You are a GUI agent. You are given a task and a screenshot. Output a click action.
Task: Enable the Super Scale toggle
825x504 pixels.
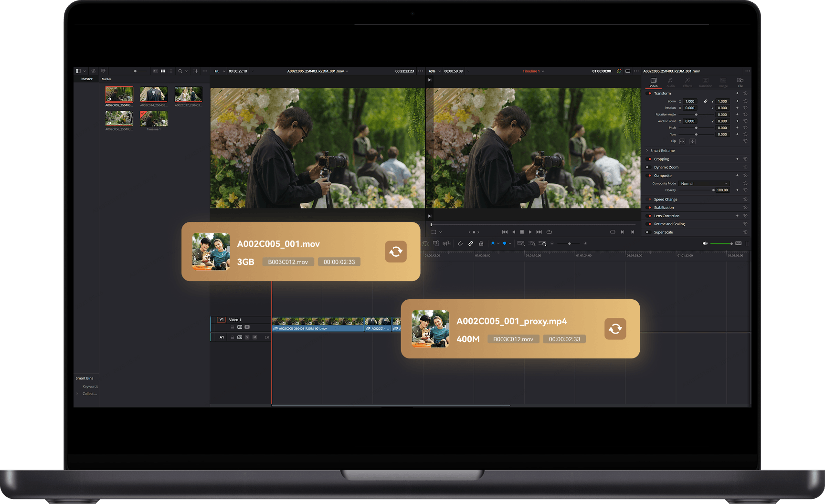click(647, 232)
